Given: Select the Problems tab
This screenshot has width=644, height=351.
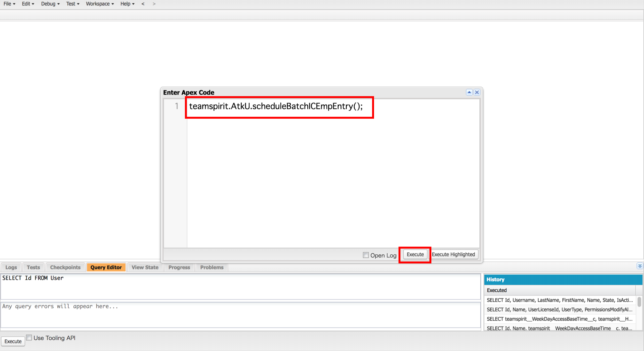Looking at the screenshot, I should click(x=212, y=267).
